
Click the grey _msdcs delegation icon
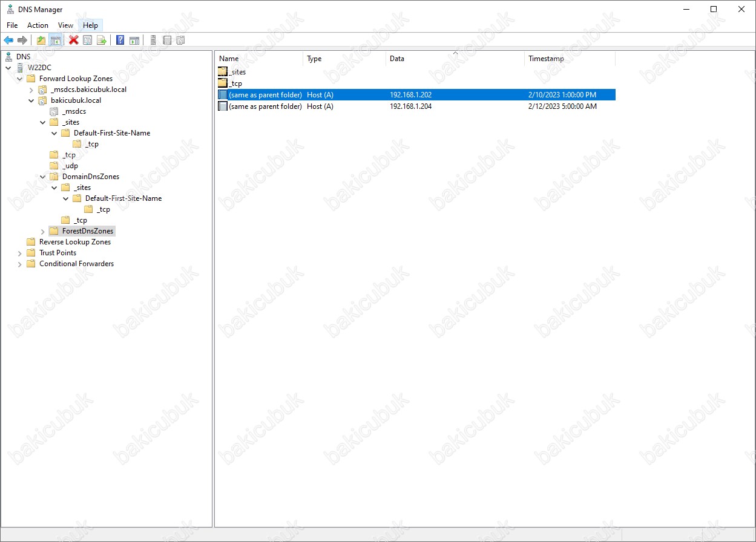pos(54,111)
